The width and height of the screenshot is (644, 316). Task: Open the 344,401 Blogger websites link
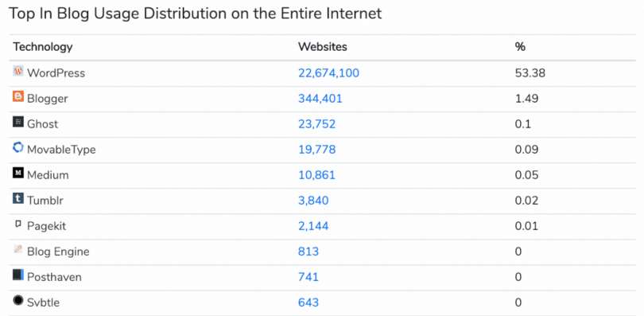tap(320, 99)
